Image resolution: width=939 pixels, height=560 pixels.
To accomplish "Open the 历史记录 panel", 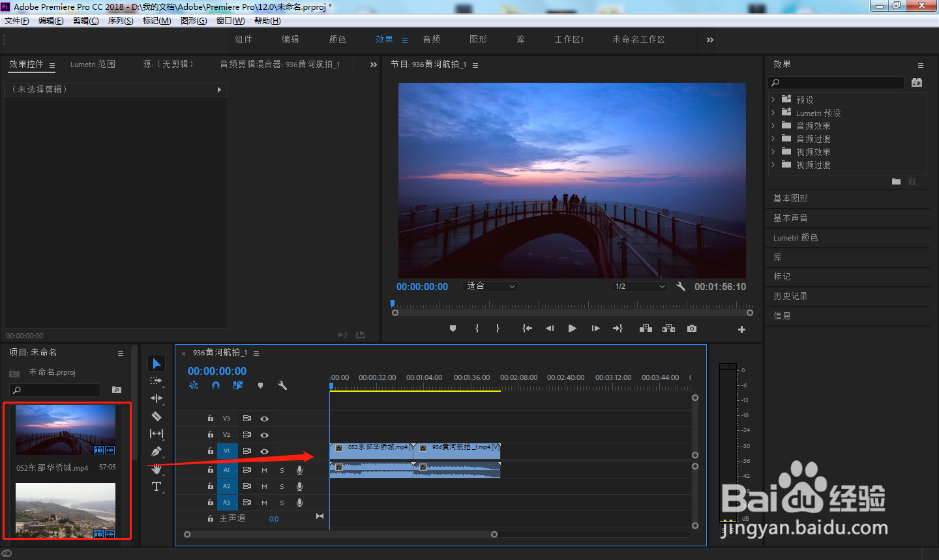I will pyautogui.click(x=790, y=296).
